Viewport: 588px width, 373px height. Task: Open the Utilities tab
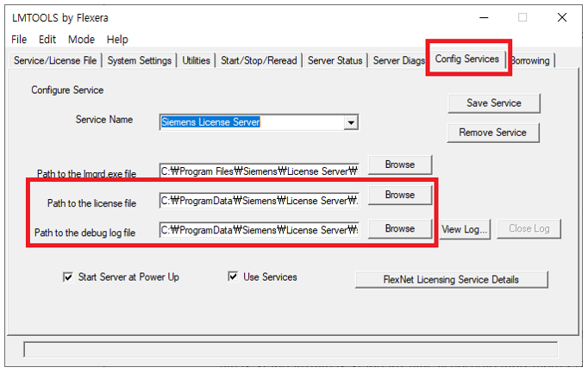[196, 60]
